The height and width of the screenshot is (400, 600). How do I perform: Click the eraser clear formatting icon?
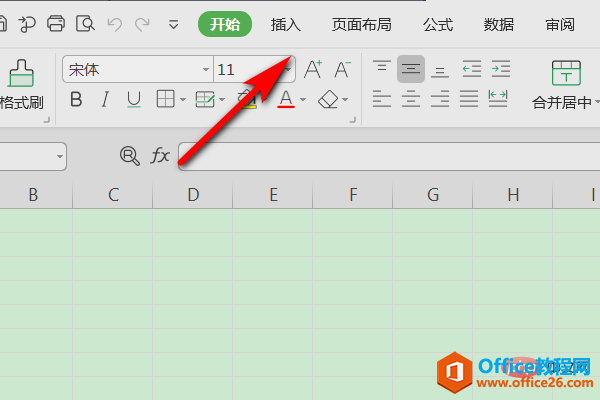pos(328,99)
